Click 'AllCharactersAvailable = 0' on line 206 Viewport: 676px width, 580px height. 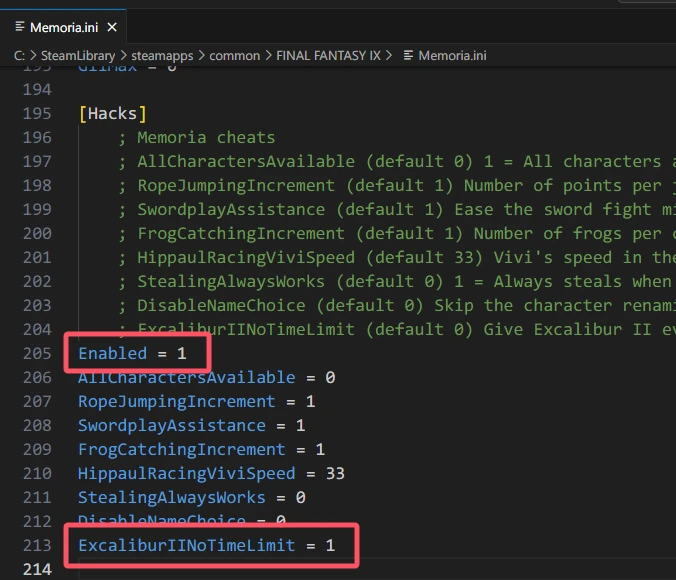pyautogui.click(x=207, y=378)
